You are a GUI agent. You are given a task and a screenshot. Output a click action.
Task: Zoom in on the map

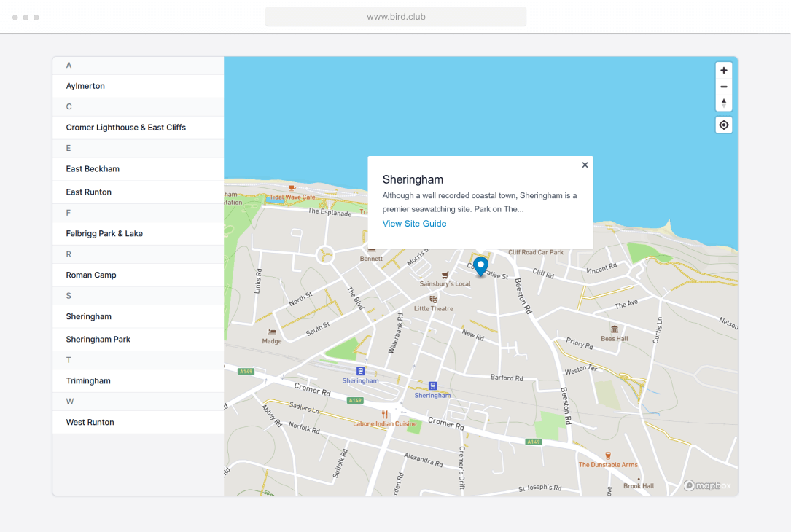pyautogui.click(x=723, y=70)
